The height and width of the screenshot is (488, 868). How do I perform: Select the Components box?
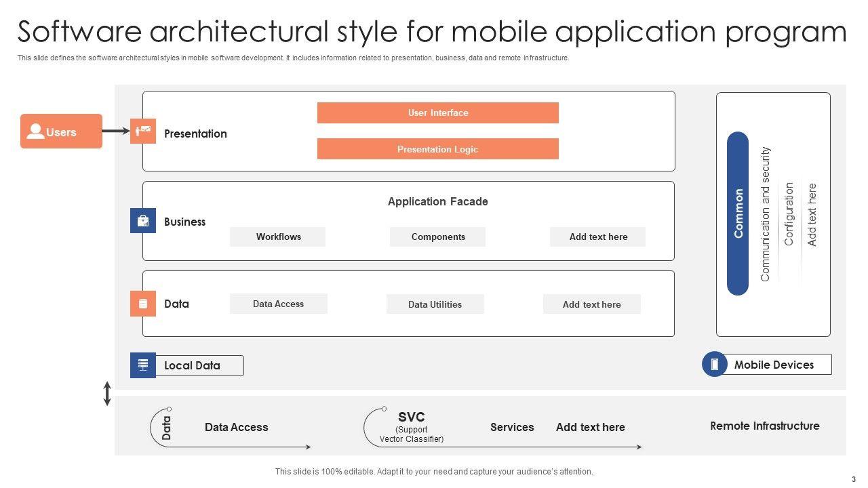(438, 237)
